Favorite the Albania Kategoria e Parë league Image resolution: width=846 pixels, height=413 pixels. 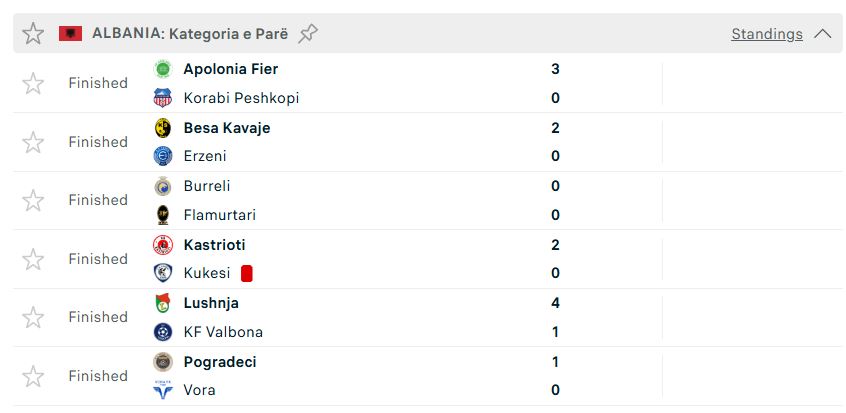(33, 34)
